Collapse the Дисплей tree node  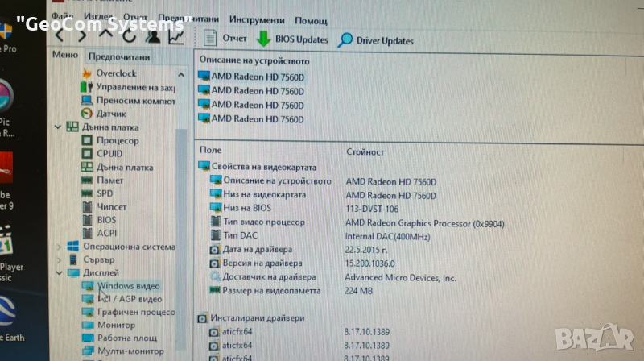(x=57, y=273)
